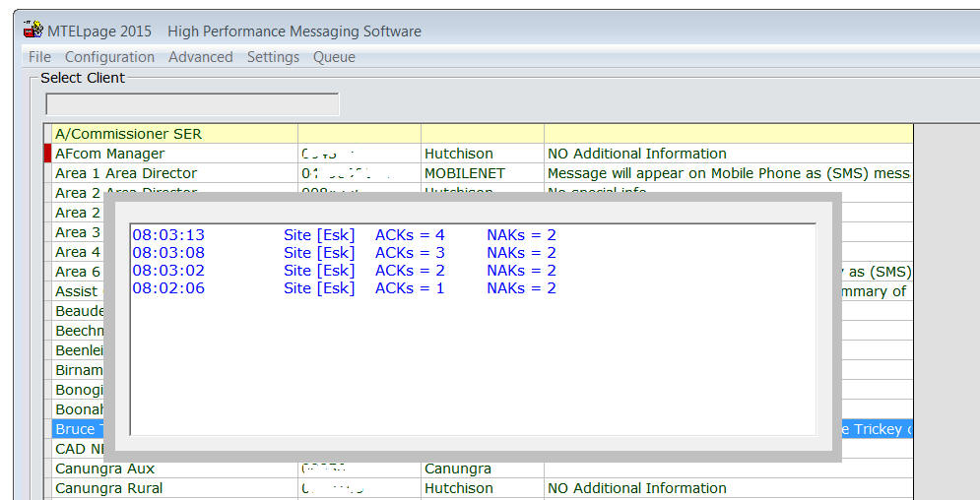Click Site [Esk] on 08:02:06 line
980x500 pixels.
pyautogui.click(x=319, y=287)
